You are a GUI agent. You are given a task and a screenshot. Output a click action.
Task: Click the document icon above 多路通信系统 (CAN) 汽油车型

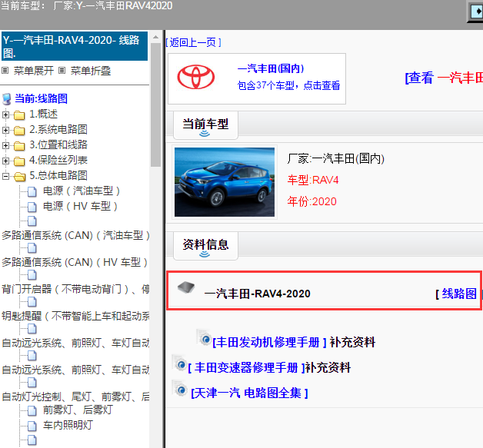[32, 221]
